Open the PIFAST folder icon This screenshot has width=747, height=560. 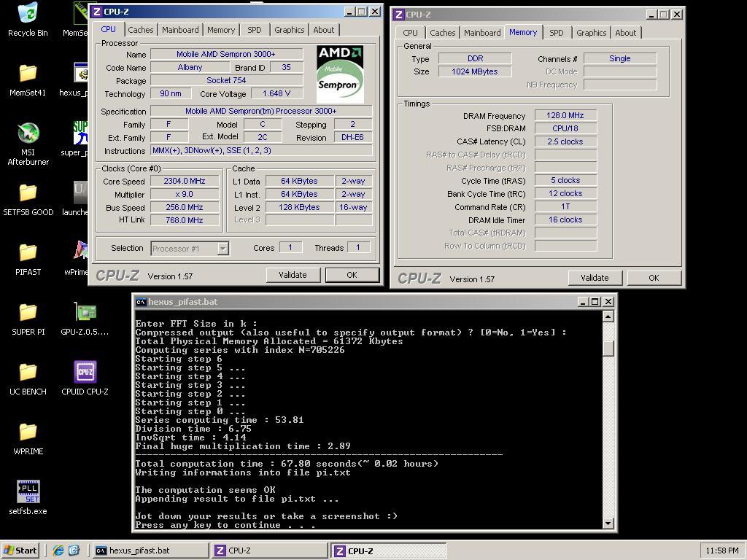(x=28, y=259)
